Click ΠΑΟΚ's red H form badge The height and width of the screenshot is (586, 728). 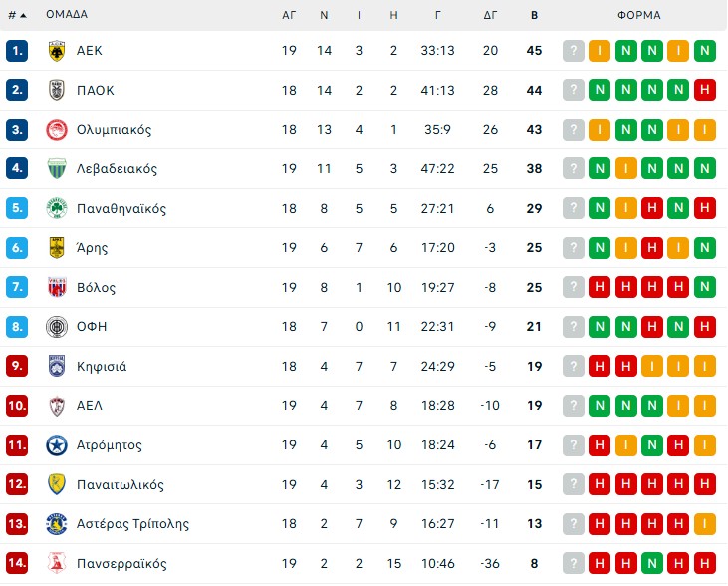[704, 90]
